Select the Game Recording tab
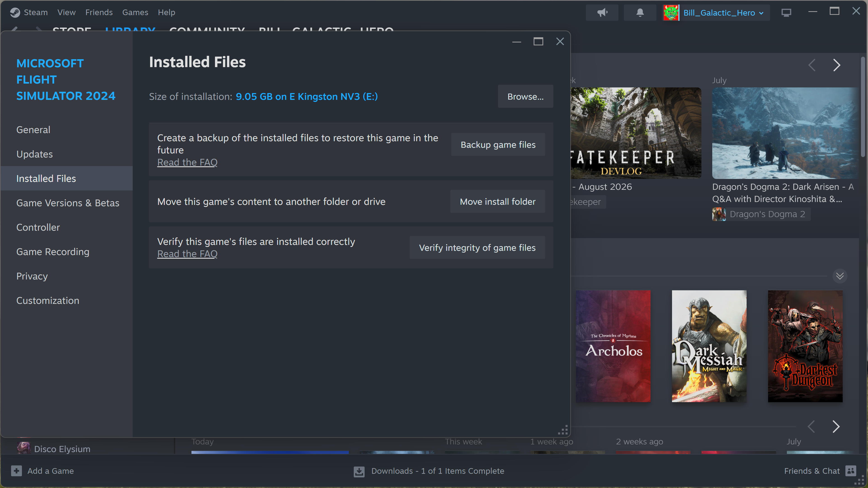The width and height of the screenshot is (868, 488). coord(67,252)
